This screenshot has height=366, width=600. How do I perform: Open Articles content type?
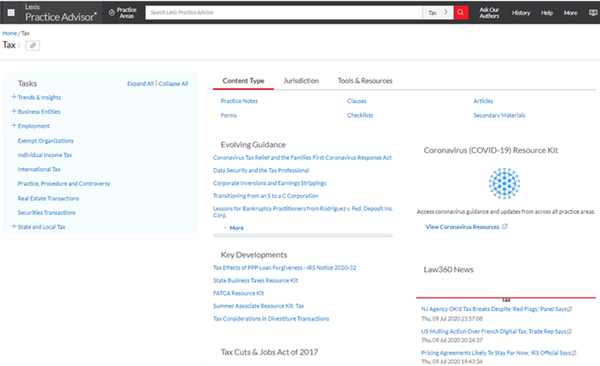point(483,101)
